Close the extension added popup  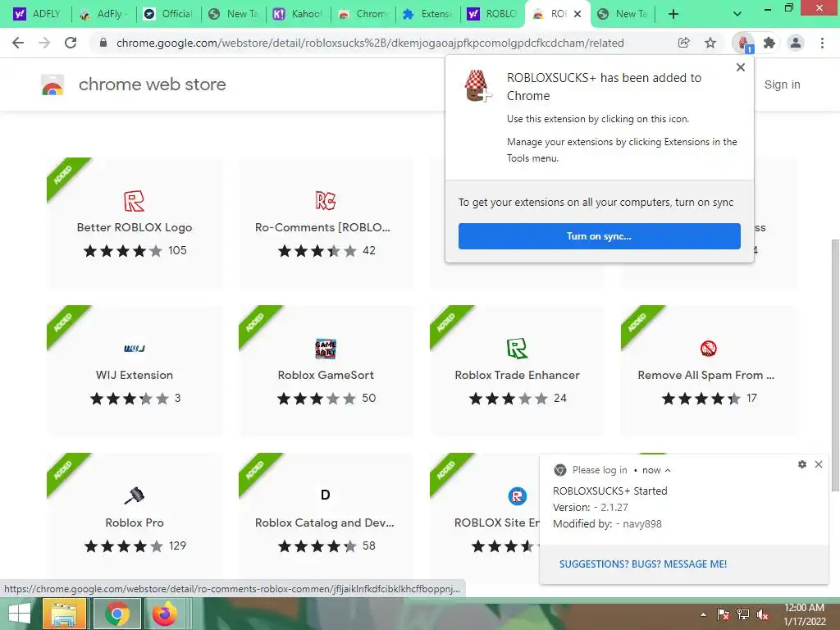point(741,67)
